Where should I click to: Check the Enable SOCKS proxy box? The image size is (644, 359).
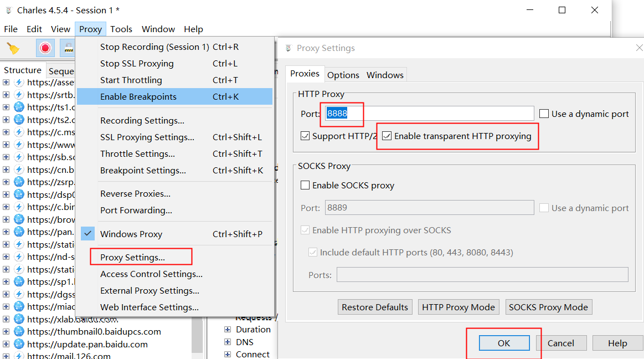point(305,185)
